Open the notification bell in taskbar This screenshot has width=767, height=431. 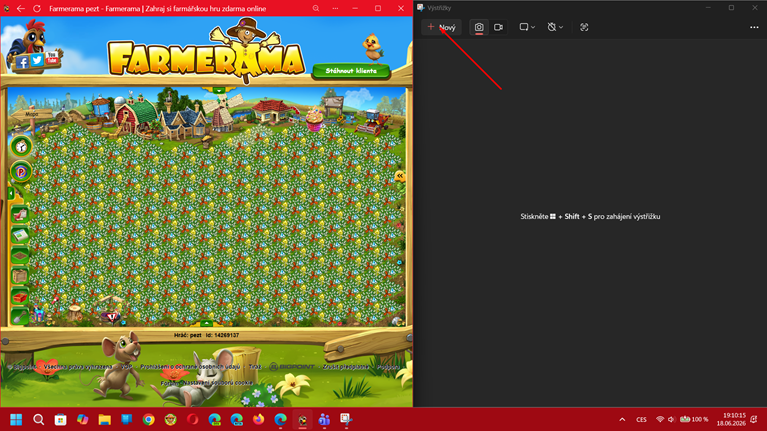point(754,419)
